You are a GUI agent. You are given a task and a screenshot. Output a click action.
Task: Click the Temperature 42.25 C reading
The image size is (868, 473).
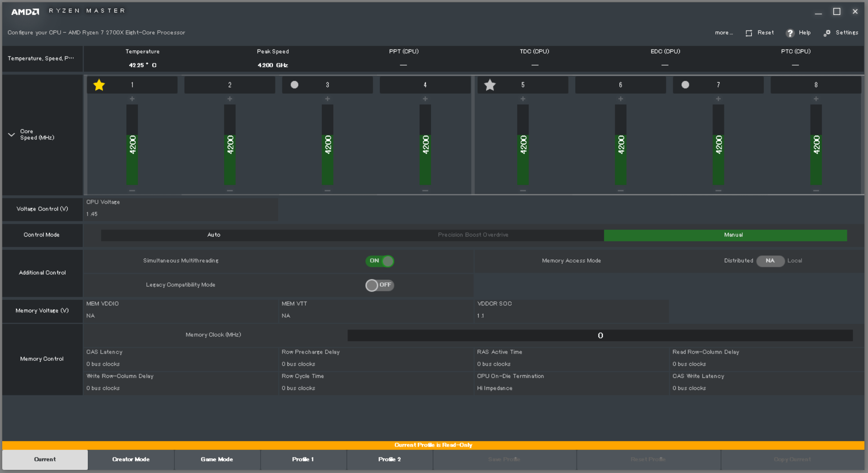click(x=142, y=65)
